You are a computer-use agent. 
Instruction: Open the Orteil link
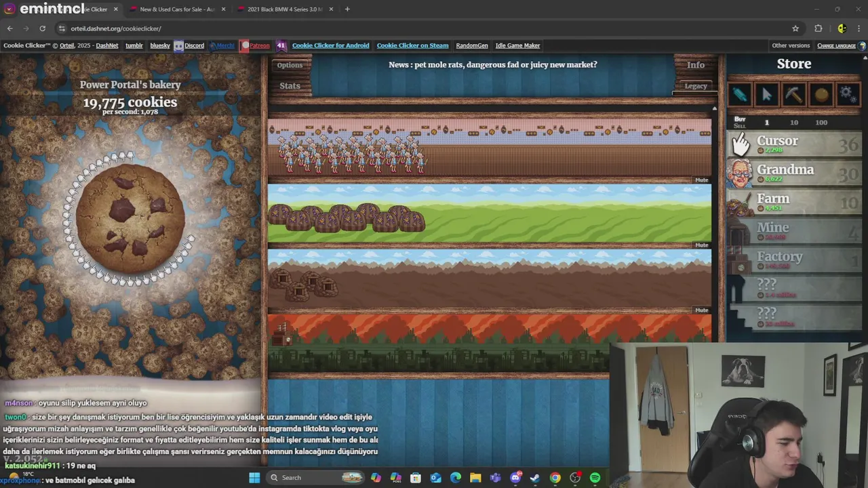66,45
